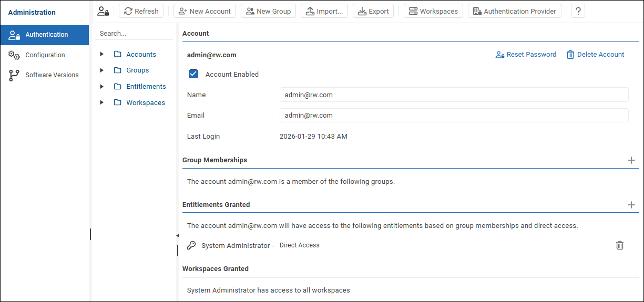644x302 pixels.
Task: Click the Delete Account link
Action: click(x=595, y=55)
